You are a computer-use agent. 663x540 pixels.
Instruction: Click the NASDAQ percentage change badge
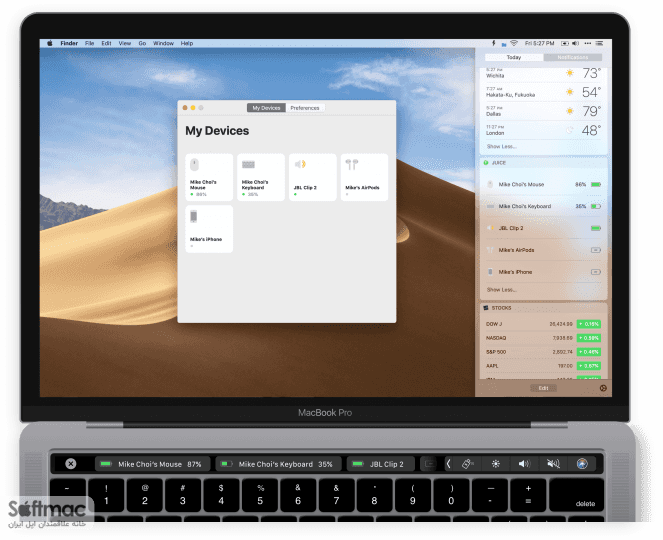[589, 338]
